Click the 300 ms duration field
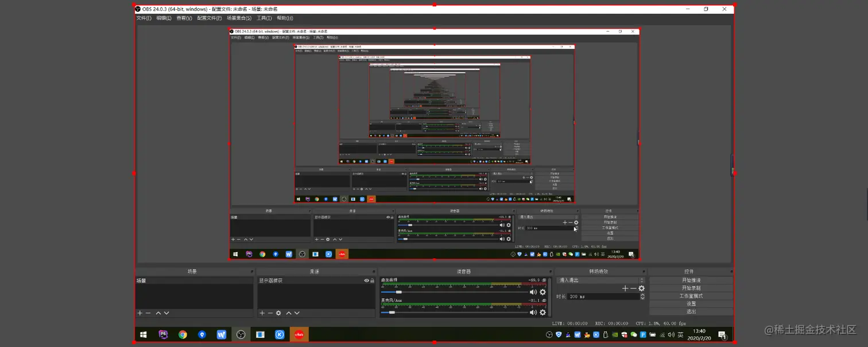Image resolution: width=868 pixels, height=347 pixels. [602, 297]
